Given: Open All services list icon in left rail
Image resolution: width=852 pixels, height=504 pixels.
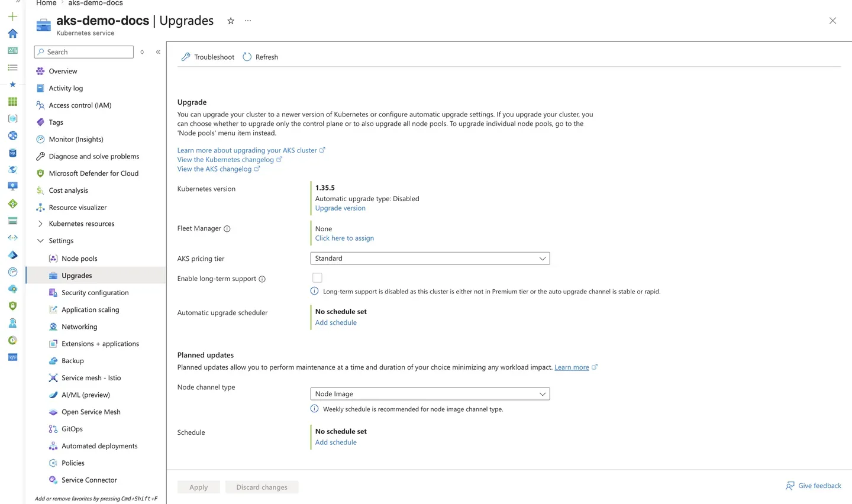Looking at the screenshot, I should [x=12, y=67].
